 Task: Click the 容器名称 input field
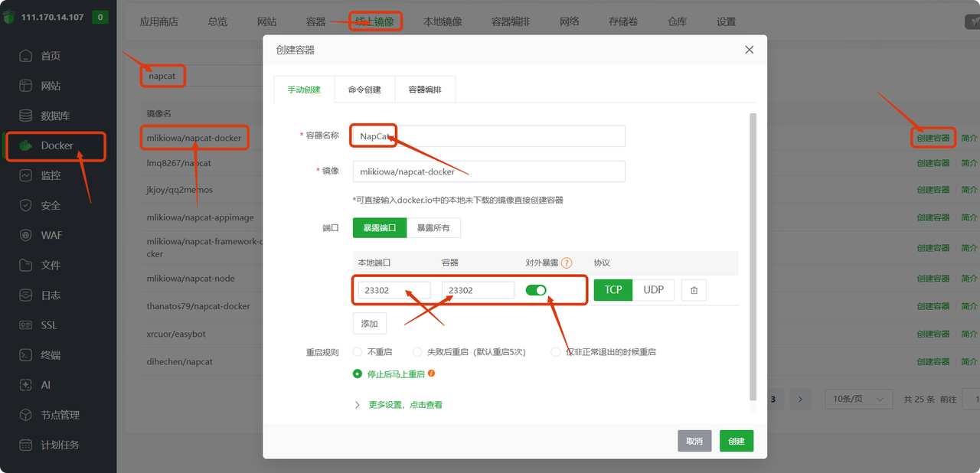pos(488,135)
